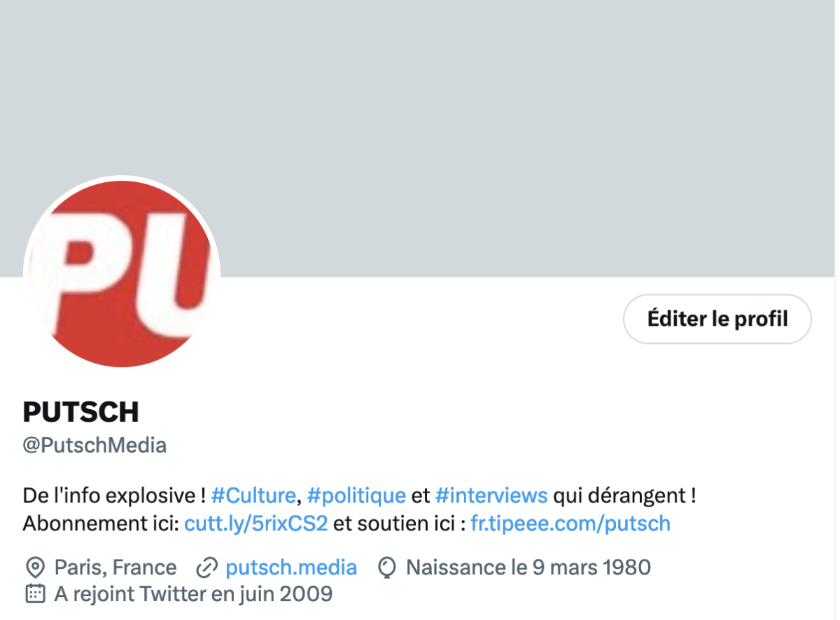Click the bio text De l'info explosive
Viewport: 840px width, 620px height.
pyautogui.click(x=115, y=496)
